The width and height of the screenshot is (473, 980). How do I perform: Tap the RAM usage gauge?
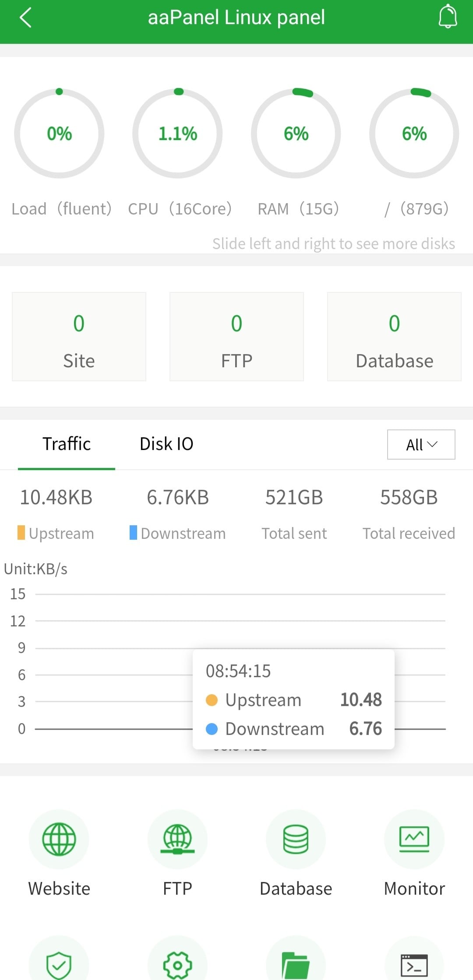pos(296,133)
